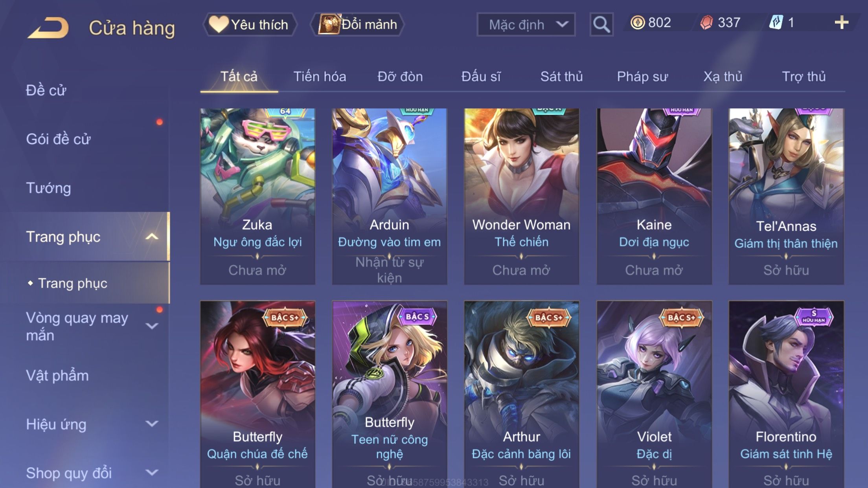Expand the Hiệu ứng section

[x=152, y=424]
